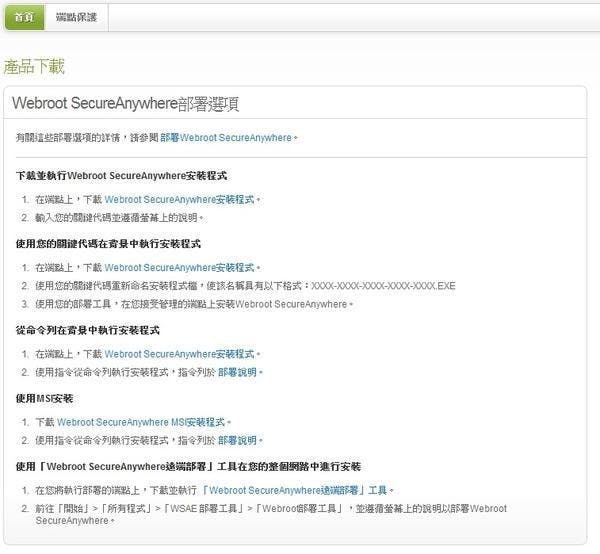Click step text 輸入您的關鍵代碼並遵循螢幕上的說明
The width and height of the screenshot is (600, 554).
[119, 217]
